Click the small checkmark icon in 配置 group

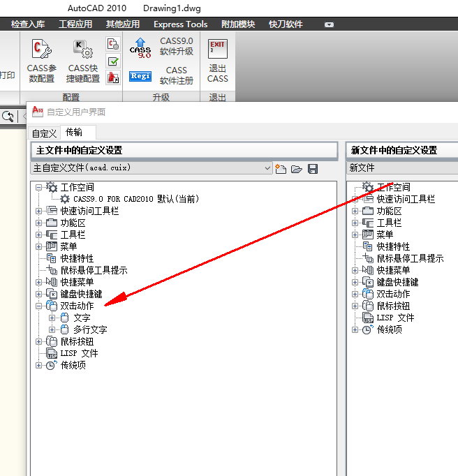point(113,61)
